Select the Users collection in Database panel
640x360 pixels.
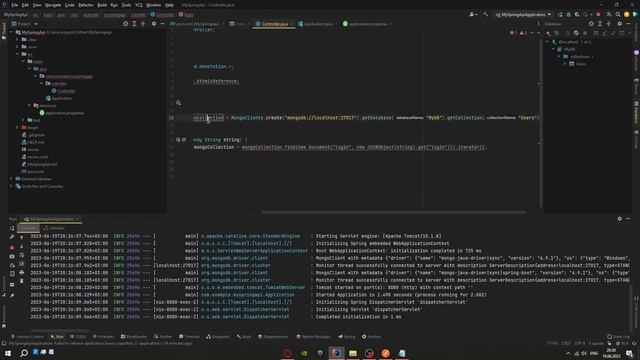578,64
